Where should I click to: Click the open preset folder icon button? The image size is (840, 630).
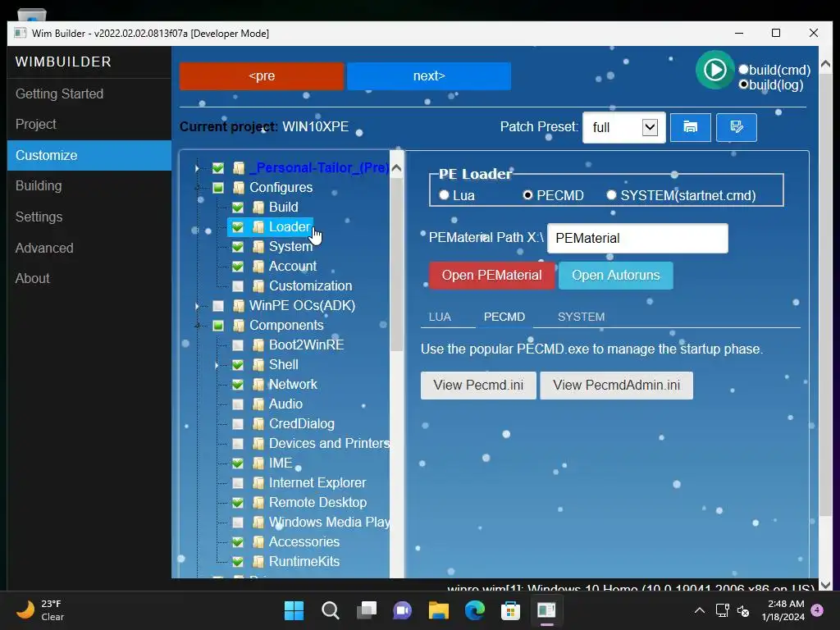pos(690,127)
